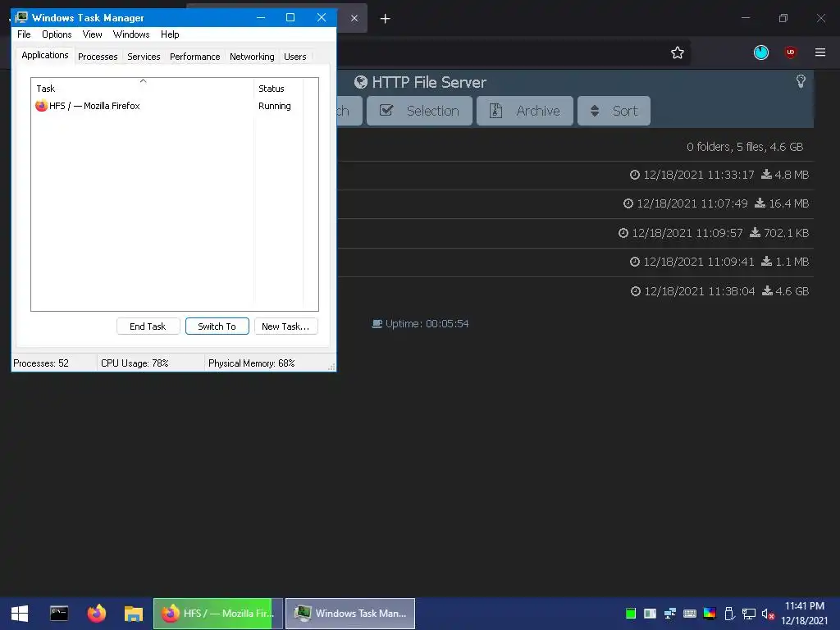Click the Selection button in HFS
The image size is (840, 630).
(x=419, y=111)
